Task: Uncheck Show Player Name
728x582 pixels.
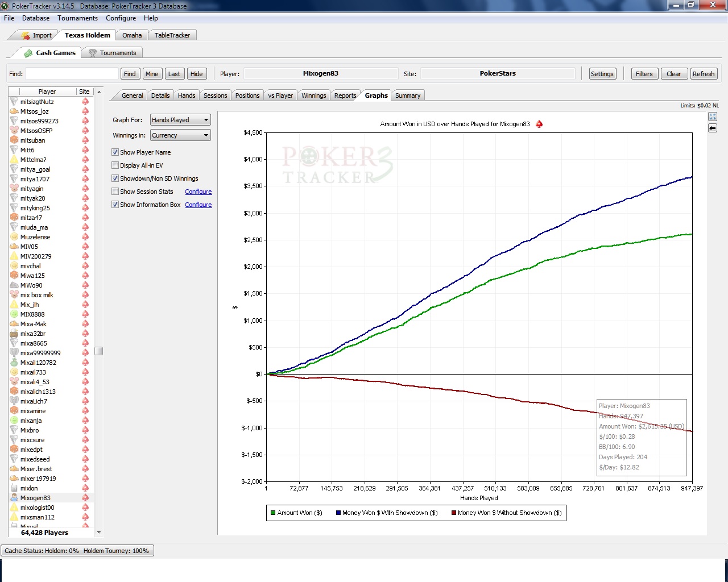Action: pyautogui.click(x=115, y=152)
